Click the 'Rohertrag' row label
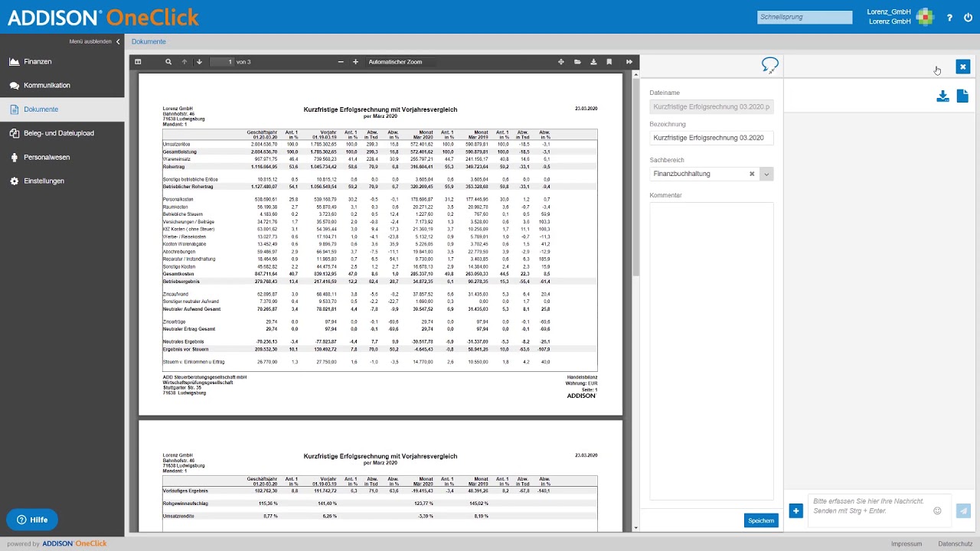 [x=174, y=166]
